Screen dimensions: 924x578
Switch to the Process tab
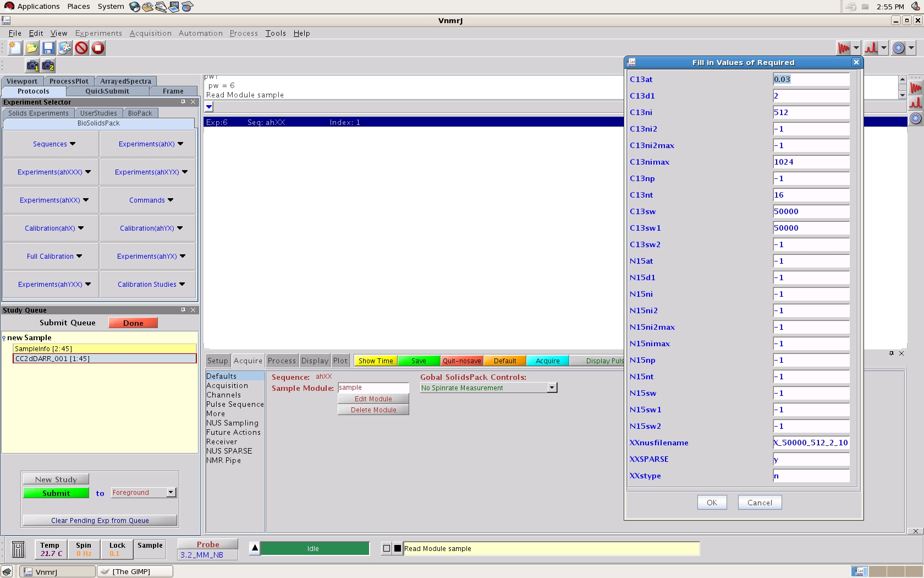(282, 361)
